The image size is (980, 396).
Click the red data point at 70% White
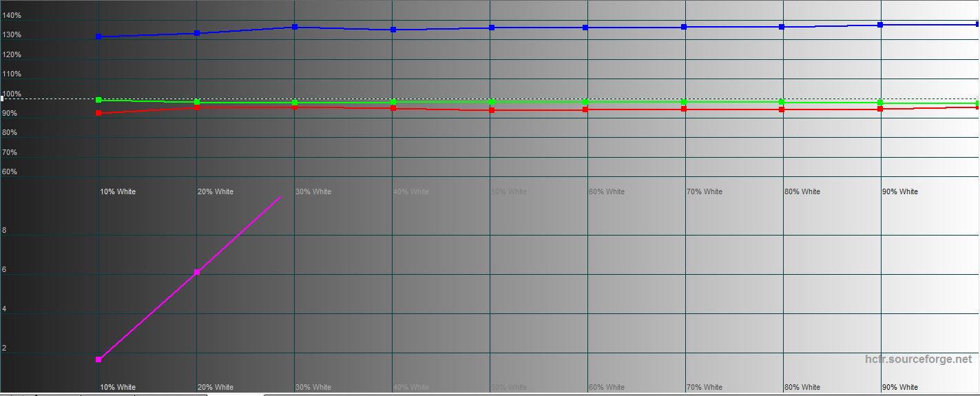pyautogui.click(x=684, y=109)
